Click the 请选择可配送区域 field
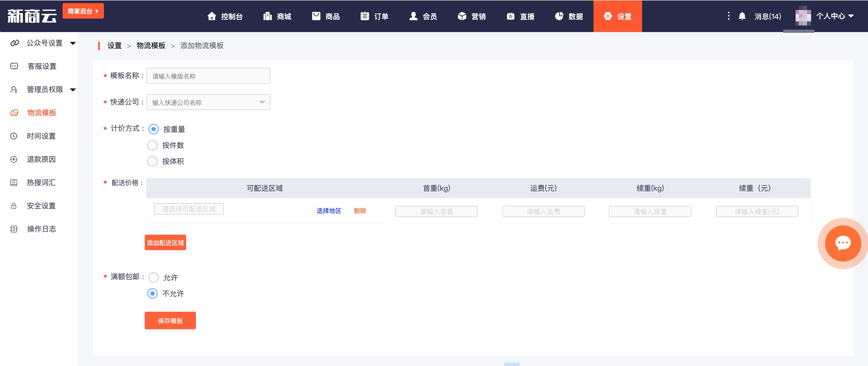 [189, 209]
